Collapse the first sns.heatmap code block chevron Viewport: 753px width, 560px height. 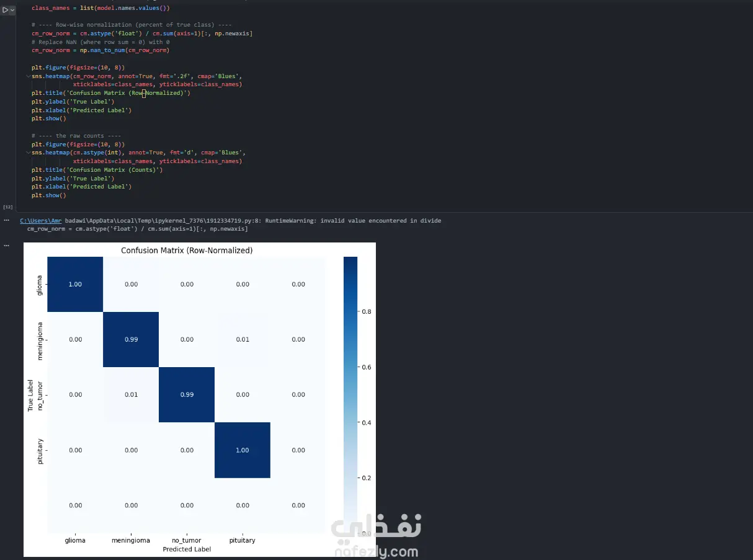pyautogui.click(x=28, y=76)
